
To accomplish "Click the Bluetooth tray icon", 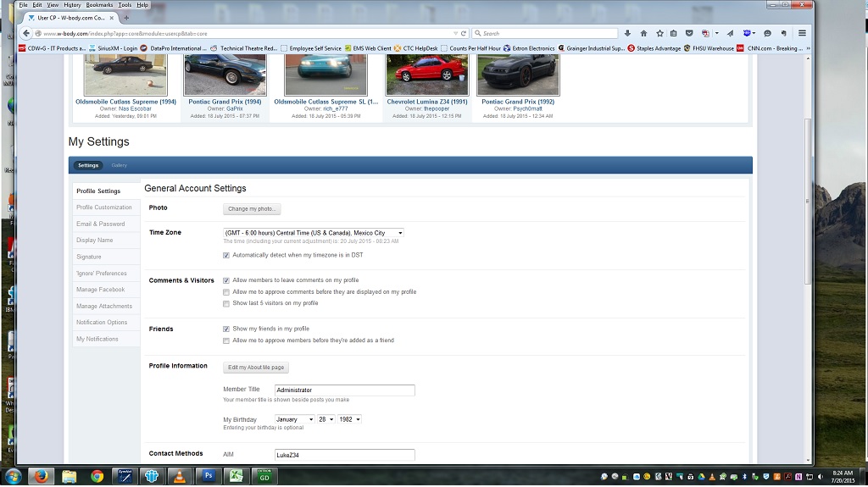I will pyautogui.click(x=744, y=477).
